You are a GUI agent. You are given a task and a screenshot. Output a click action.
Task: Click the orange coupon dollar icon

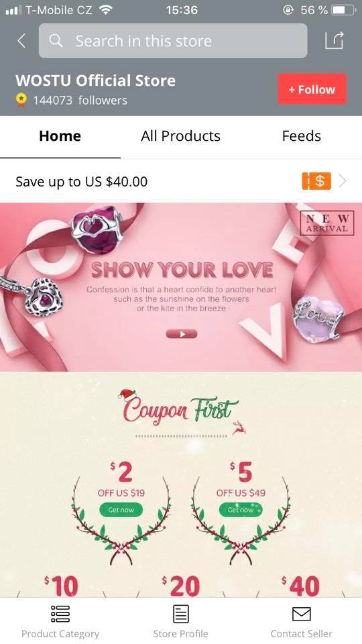click(316, 181)
